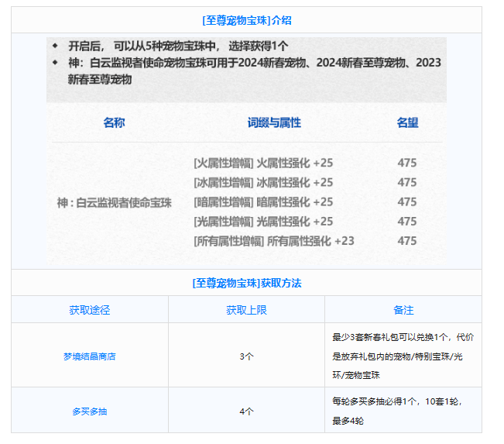The height and width of the screenshot is (444, 504).
Task: Click the 475 value in 光属性 row
Action: pos(407,222)
